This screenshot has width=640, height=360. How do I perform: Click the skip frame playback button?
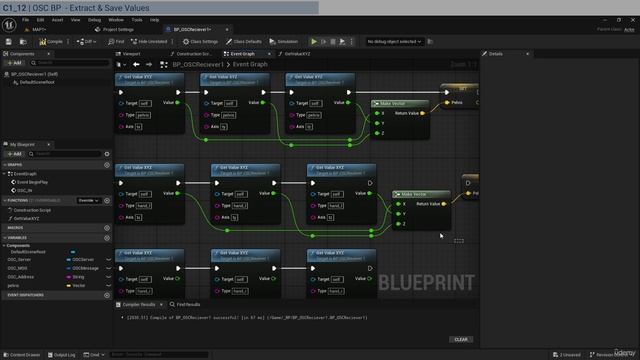pyautogui.click(x=323, y=42)
